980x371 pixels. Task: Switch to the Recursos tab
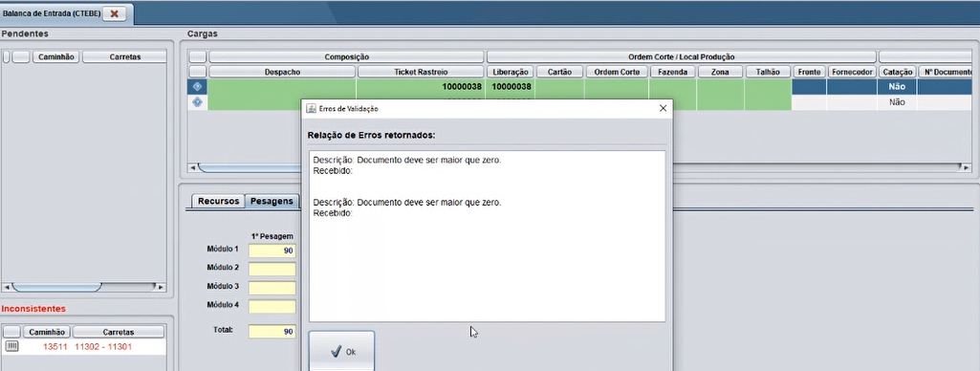tap(218, 201)
